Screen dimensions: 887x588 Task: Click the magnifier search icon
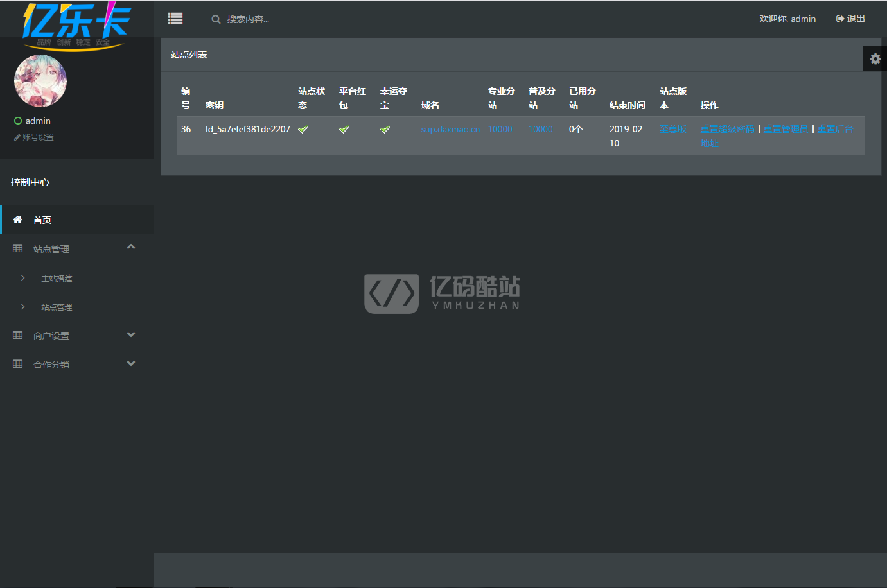point(216,19)
